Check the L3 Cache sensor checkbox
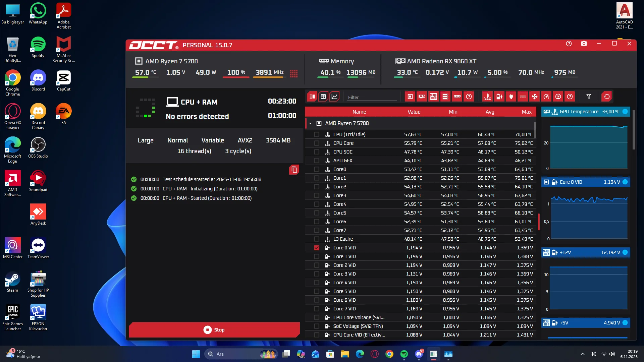The image size is (644, 362). [316, 239]
